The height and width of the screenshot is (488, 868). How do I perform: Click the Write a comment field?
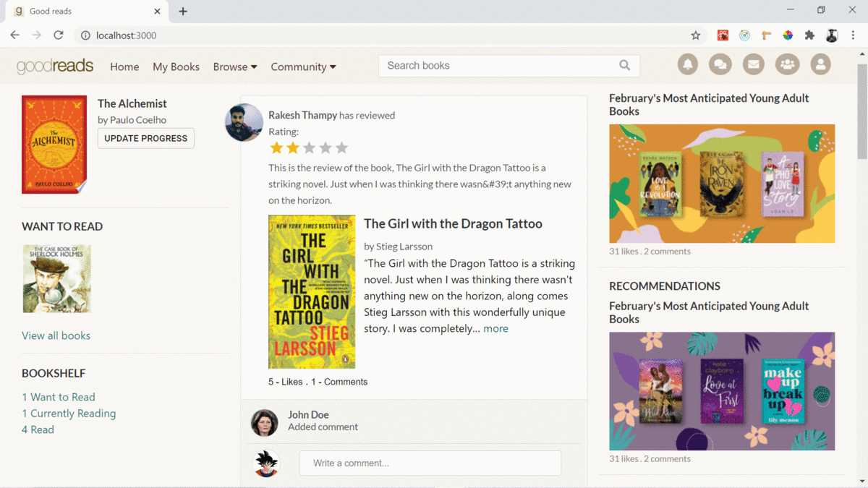[430, 463]
